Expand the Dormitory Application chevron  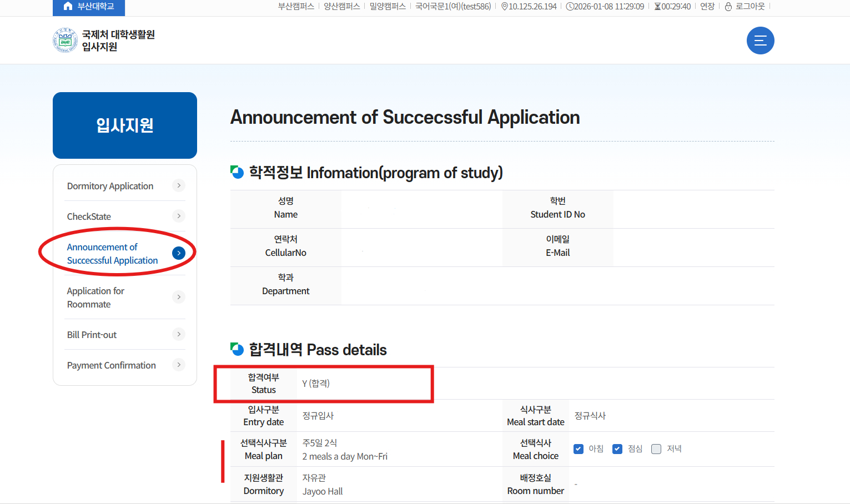[x=179, y=185]
